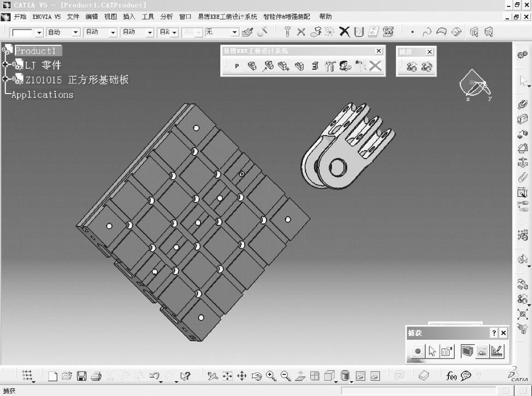
Task: Select the Pan view icon
Action: pos(242,376)
